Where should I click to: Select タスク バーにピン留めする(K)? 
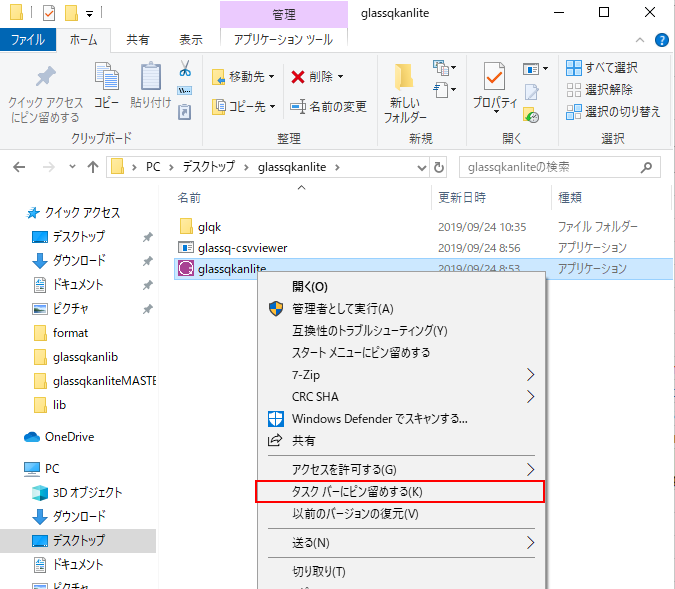tap(400, 492)
